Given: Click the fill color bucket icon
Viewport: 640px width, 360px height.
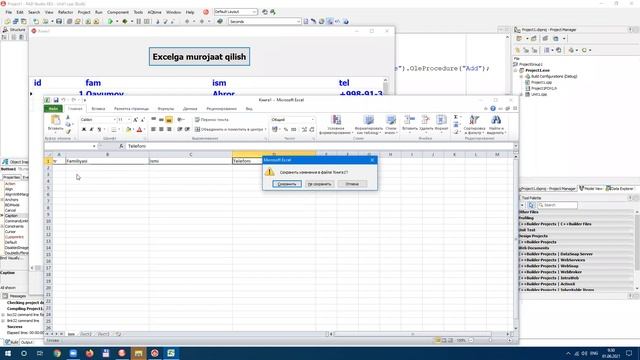Looking at the screenshot, I should (128, 129).
